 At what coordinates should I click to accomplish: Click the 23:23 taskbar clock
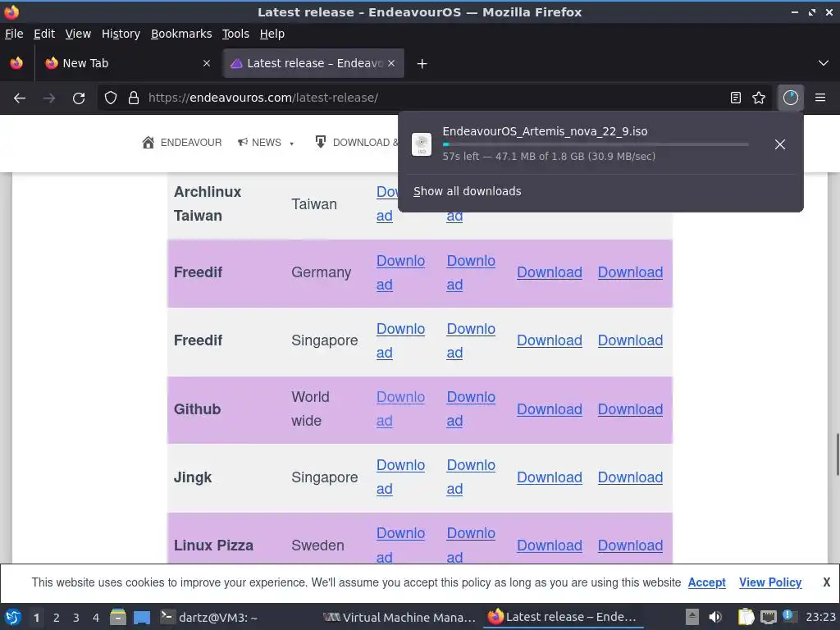coord(820,618)
